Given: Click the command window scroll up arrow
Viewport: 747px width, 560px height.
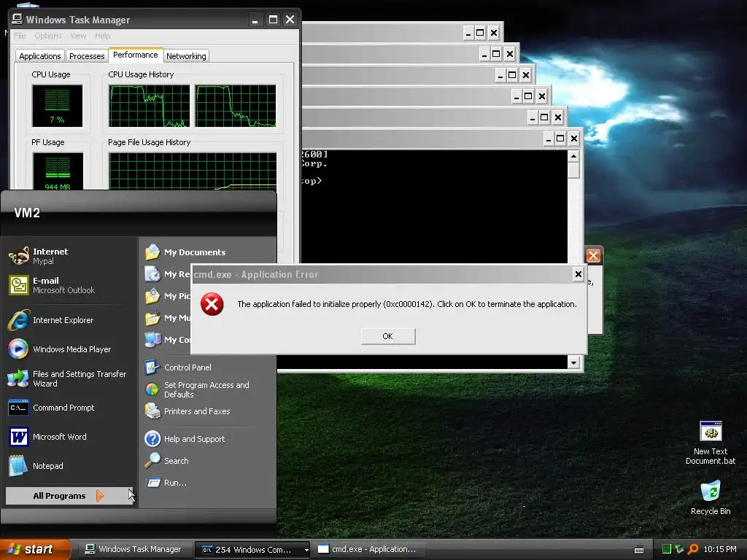Looking at the screenshot, I should point(573,156).
